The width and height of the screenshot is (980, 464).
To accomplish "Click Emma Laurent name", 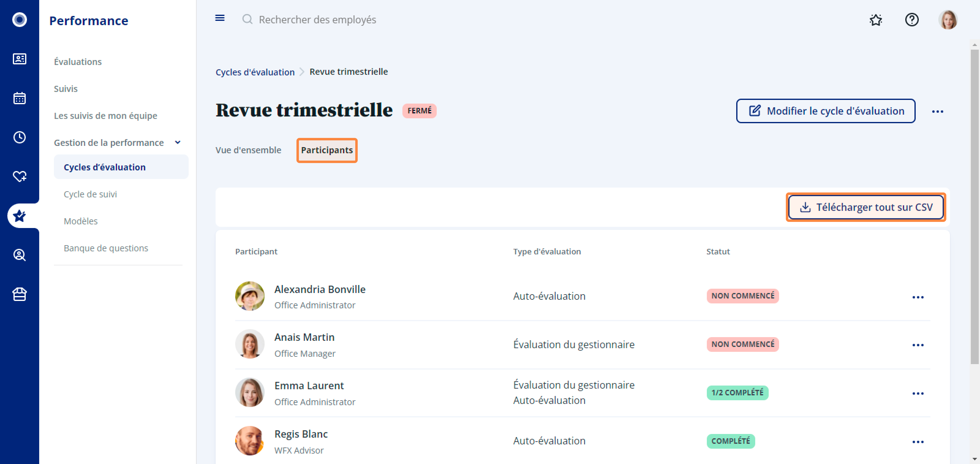I will [309, 386].
